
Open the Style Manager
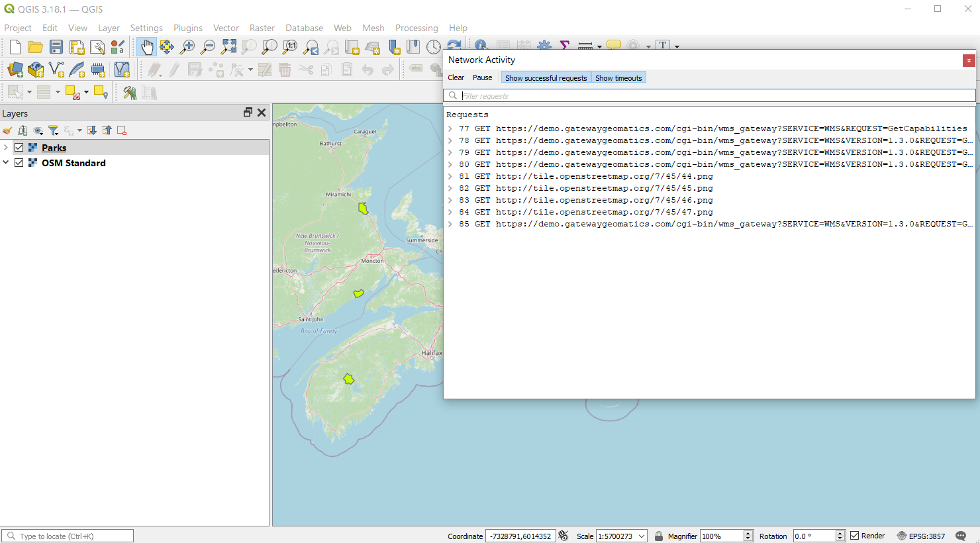118,47
